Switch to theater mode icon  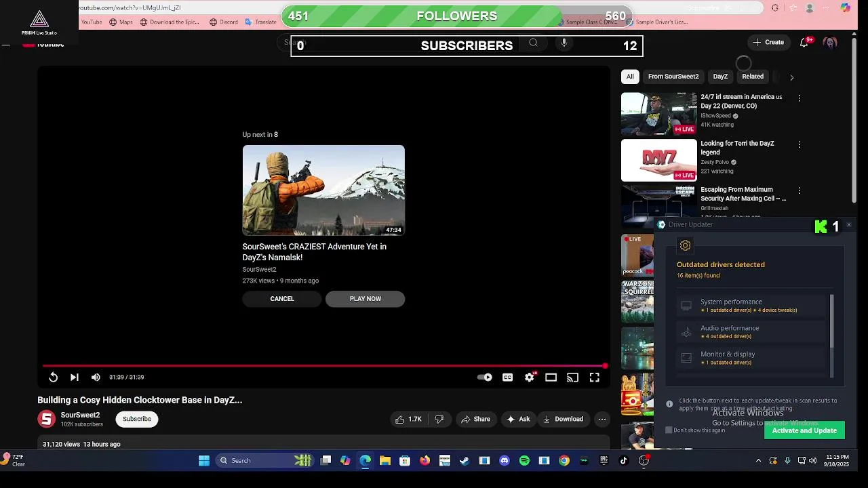[551, 378]
